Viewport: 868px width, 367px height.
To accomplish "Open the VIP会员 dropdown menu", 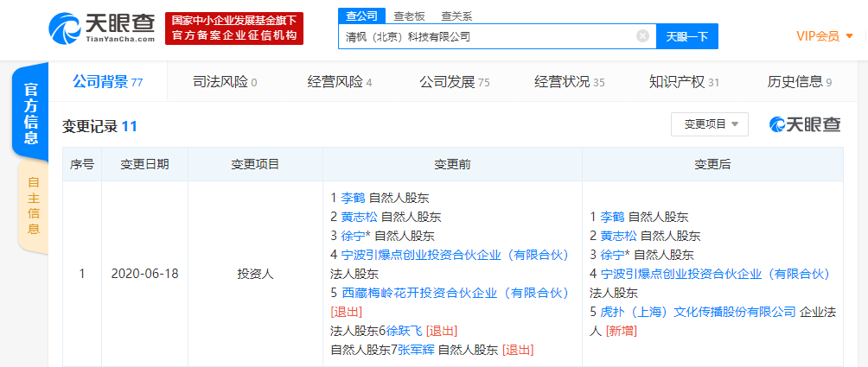I will pyautogui.click(x=824, y=36).
